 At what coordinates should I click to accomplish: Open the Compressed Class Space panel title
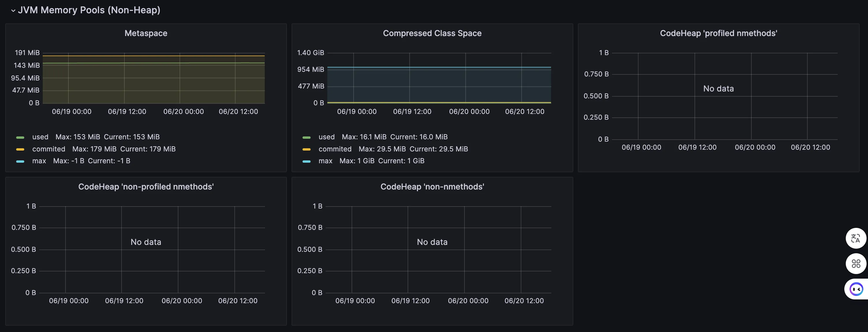tap(432, 33)
